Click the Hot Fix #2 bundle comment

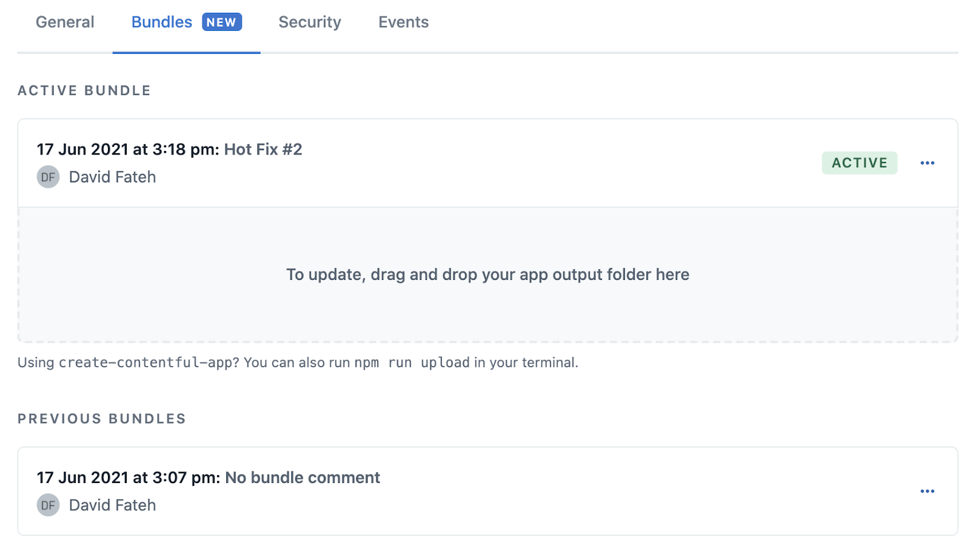pos(263,150)
